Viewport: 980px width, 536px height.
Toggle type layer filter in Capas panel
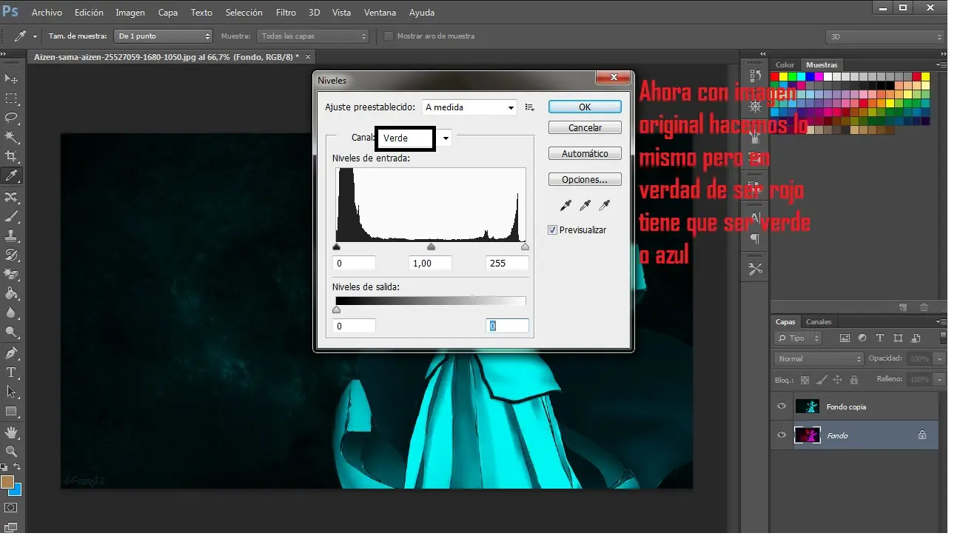(x=880, y=338)
